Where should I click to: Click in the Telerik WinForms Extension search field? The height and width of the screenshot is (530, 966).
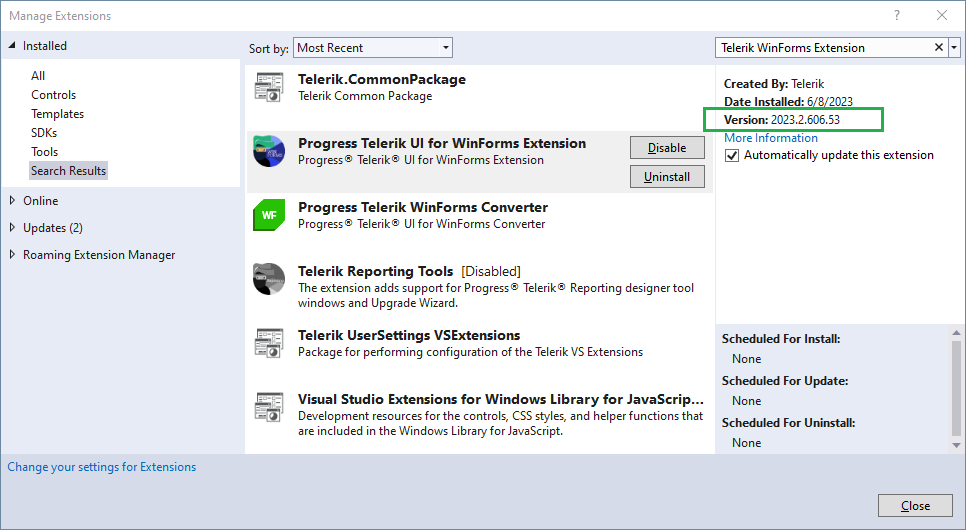(x=823, y=47)
